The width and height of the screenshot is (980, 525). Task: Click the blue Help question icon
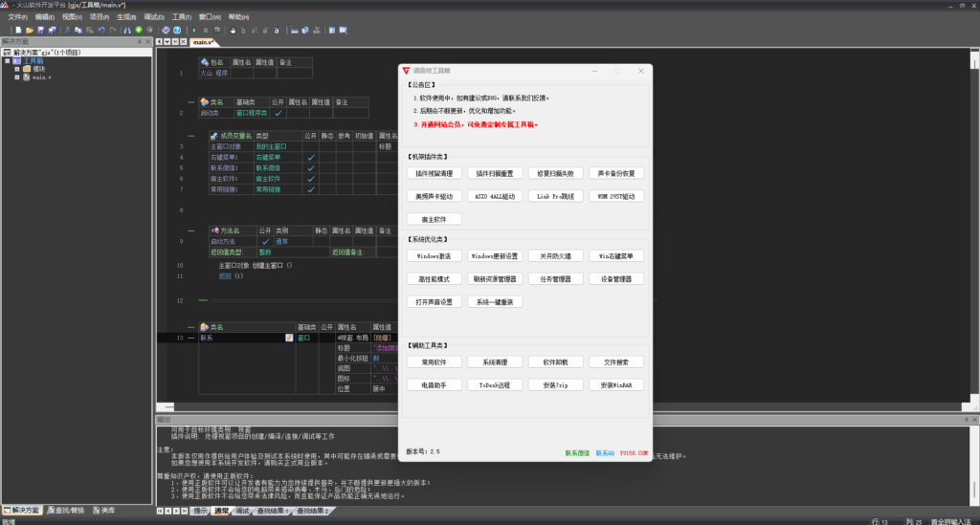(176, 30)
